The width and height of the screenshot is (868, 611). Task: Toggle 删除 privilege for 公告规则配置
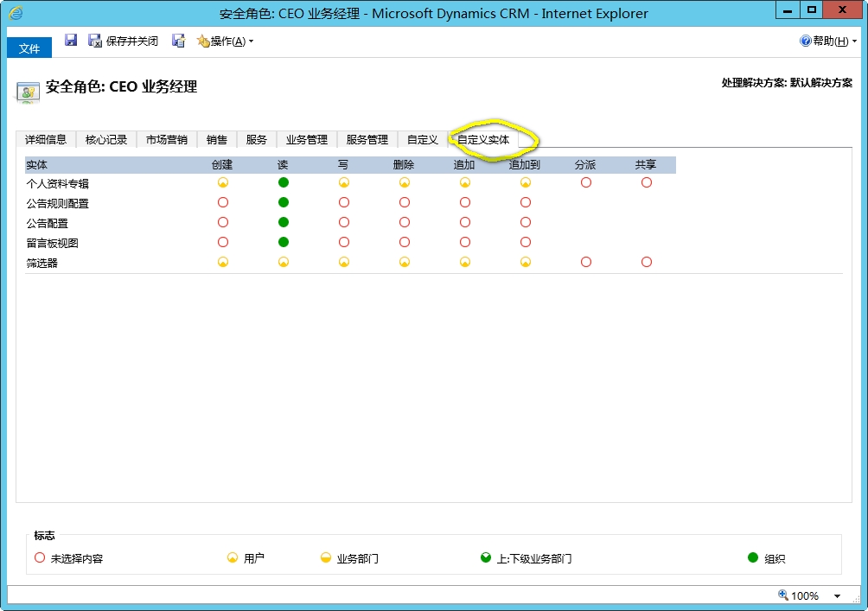405,202
